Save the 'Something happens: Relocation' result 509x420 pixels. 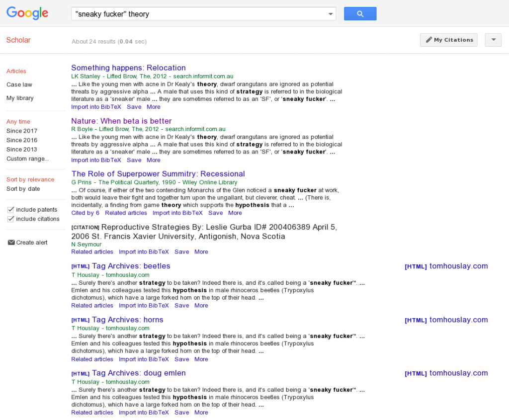point(134,107)
